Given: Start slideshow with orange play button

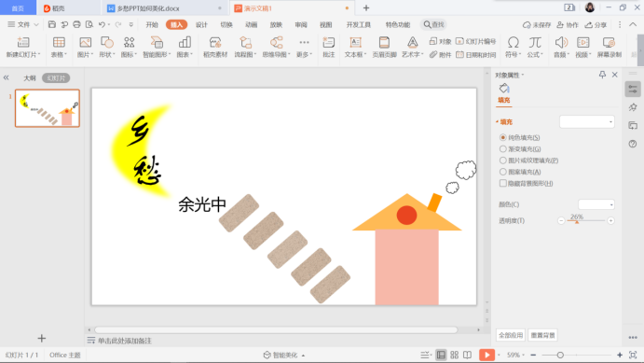Looking at the screenshot, I should 486,355.
